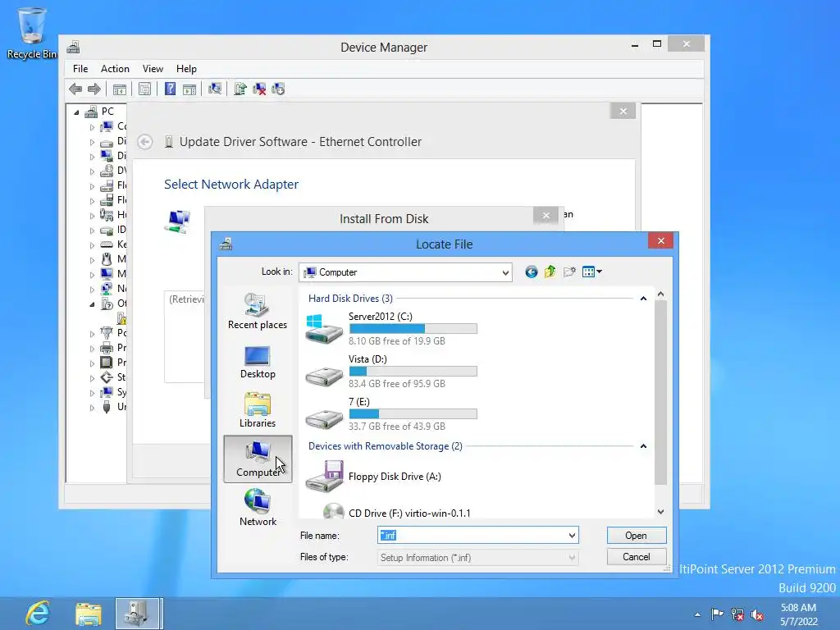This screenshot has width=840, height=630.
Task: Click the network status tray icon
Action: [x=737, y=614]
